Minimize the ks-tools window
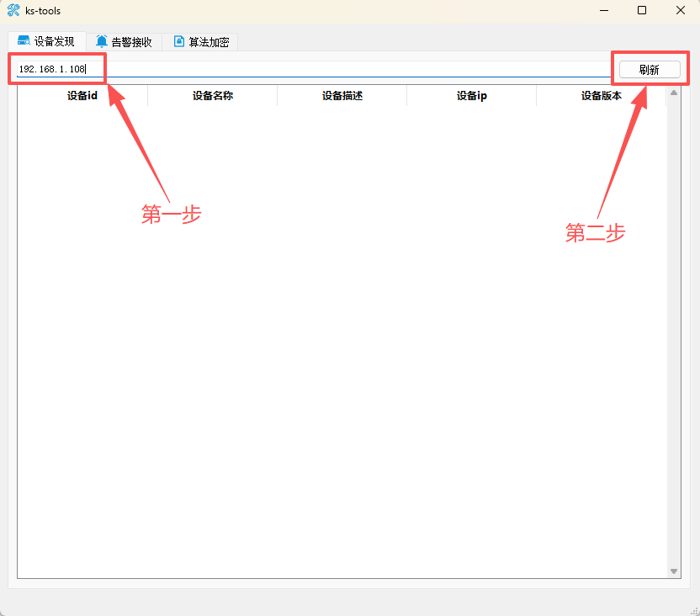The width and height of the screenshot is (700, 616). click(603, 10)
